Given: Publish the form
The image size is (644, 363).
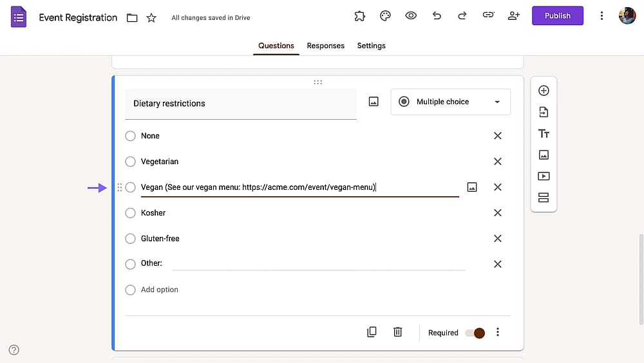Looking at the screenshot, I should (x=557, y=15).
